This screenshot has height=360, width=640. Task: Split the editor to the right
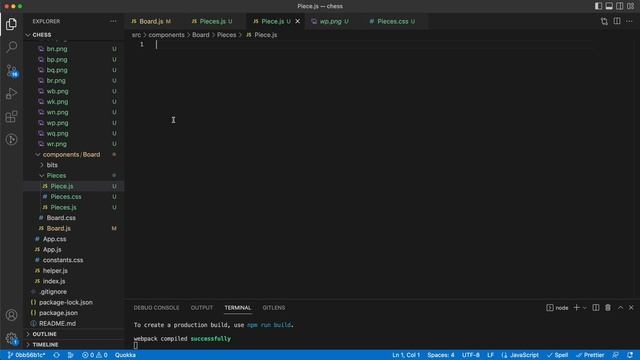[617, 21]
